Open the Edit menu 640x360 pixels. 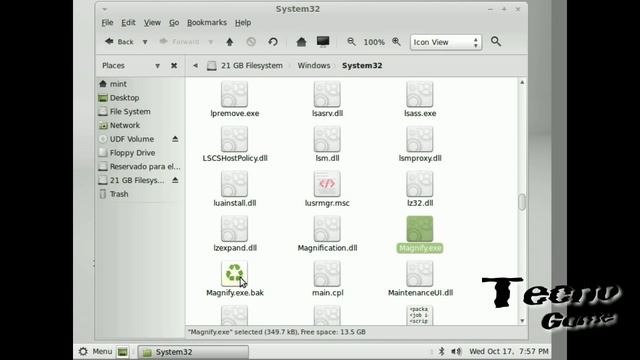click(x=128, y=22)
